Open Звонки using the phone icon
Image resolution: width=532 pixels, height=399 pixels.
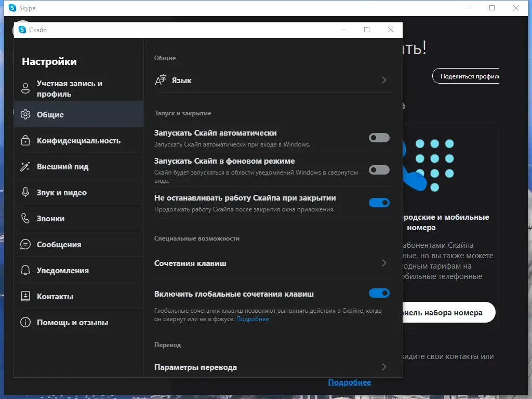tap(25, 218)
